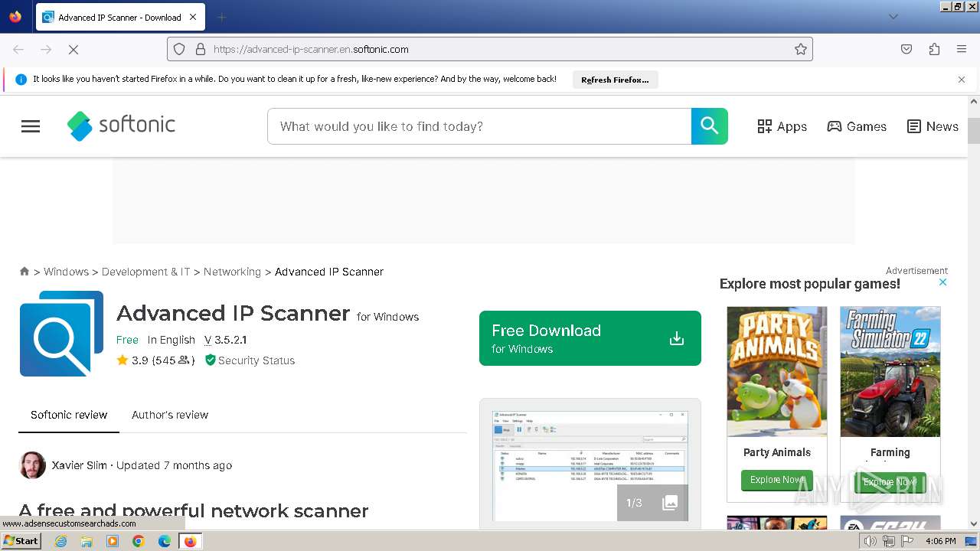Click the Free Download for Windows button
Image resolution: width=980 pixels, height=551 pixels.
point(590,338)
